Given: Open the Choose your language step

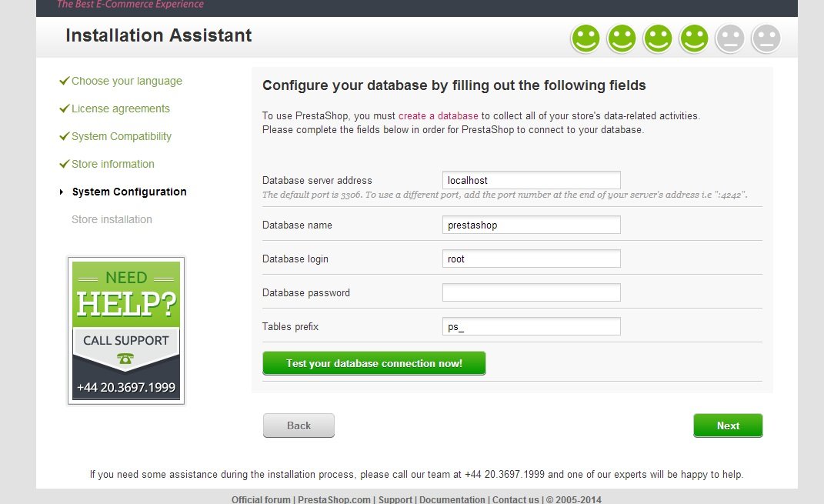Looking at the screenshot, I should pos(127,81).
